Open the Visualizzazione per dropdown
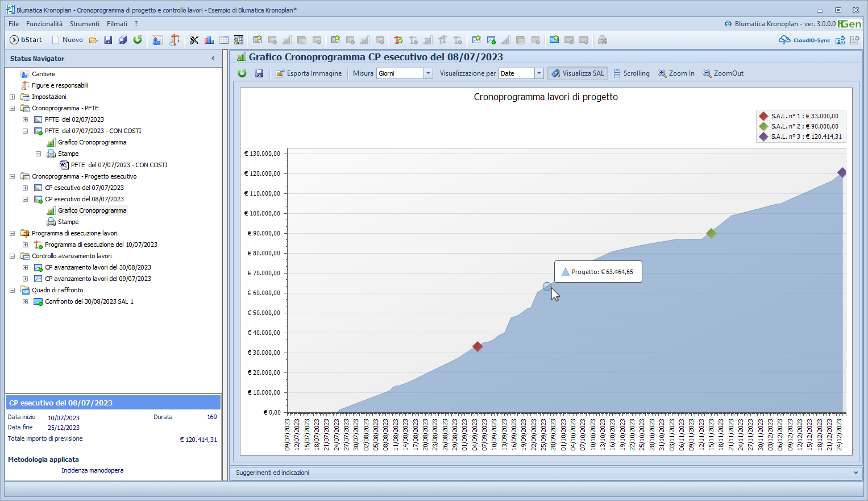Screen dimensions: 868x501 539,73
